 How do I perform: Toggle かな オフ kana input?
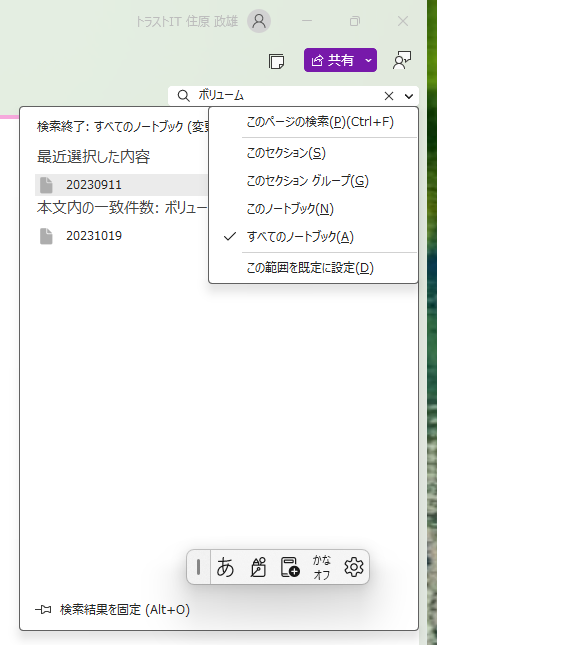tap(321, 567)
